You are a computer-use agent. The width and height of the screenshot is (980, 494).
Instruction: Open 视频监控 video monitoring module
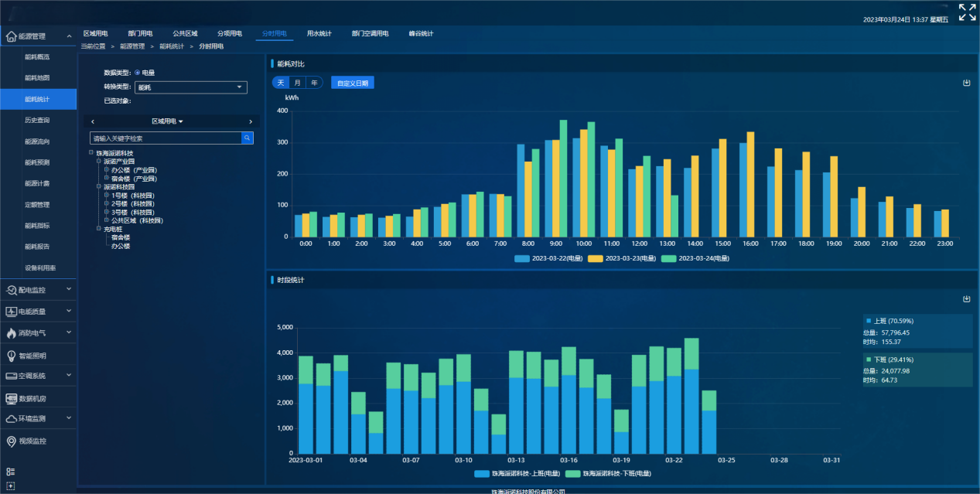point(32,441)
